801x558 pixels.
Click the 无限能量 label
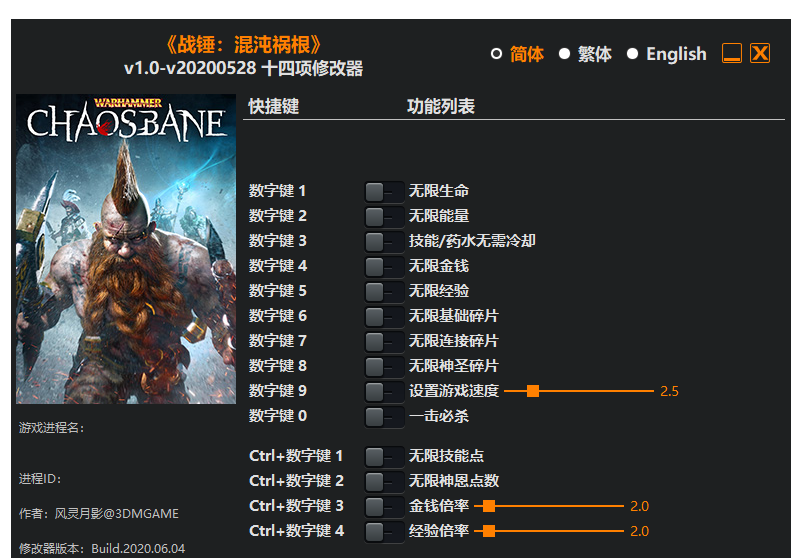(x=439, y=216)
